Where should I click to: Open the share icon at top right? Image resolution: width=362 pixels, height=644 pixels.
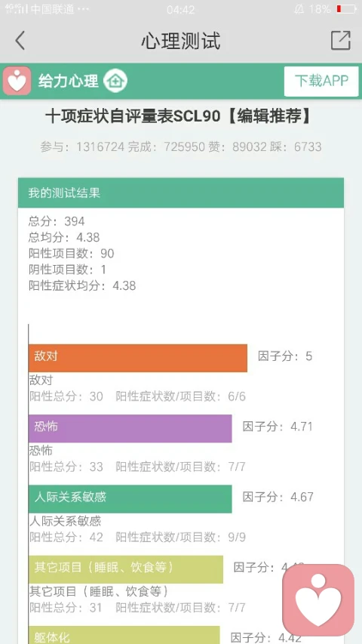pyautogui.click(x=341, y=40)
